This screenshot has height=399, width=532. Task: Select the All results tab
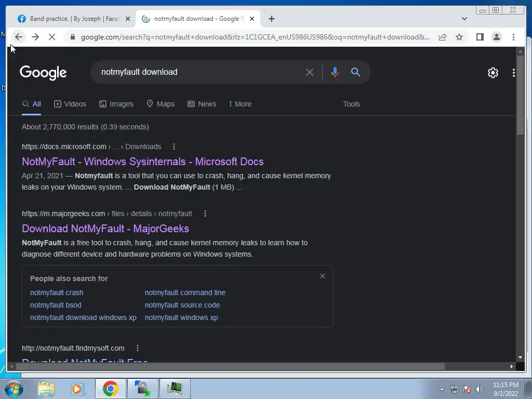(x=32, y=104)
